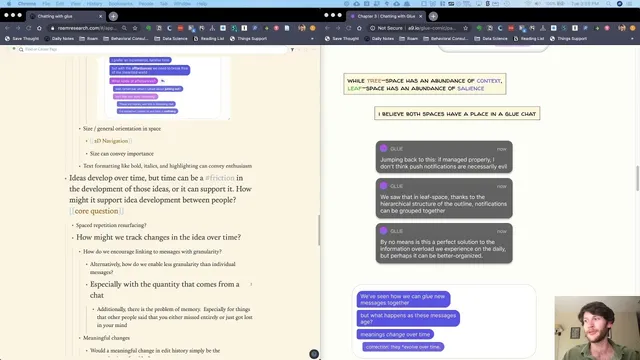This screenshot has height=360, width=640.
Task: Go back in the Roam browser window
Action: pyautogui.click(x=7, y=28)
